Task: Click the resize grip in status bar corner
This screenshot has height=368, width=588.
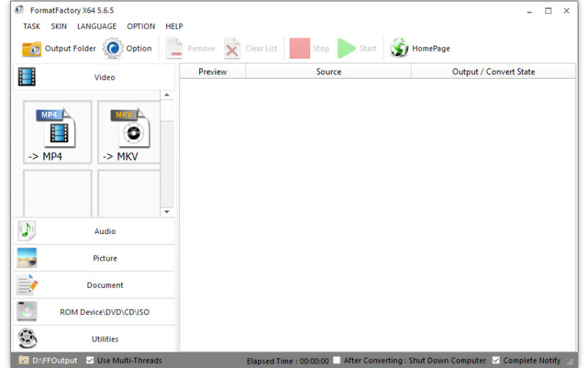Action: point(570,361)
